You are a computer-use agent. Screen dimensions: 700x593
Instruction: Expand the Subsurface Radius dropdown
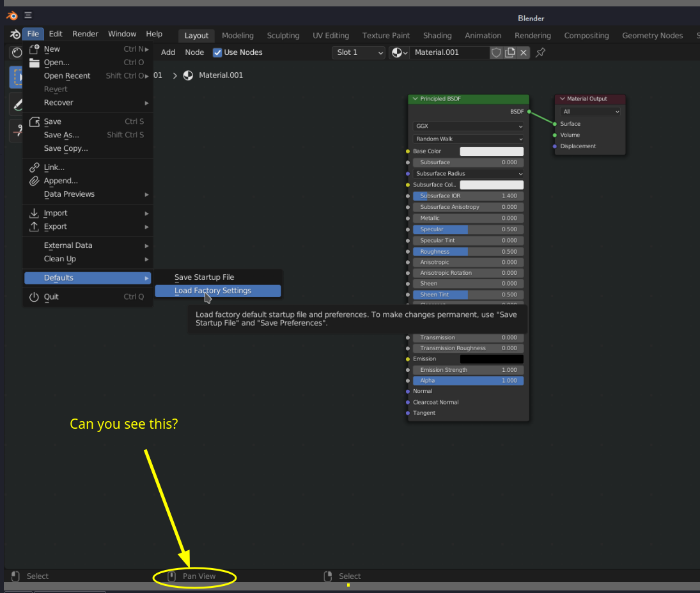click(468, 174)
